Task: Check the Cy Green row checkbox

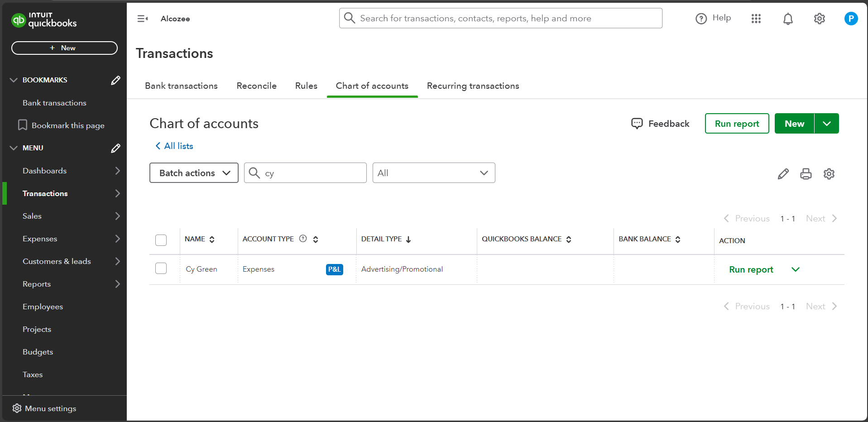Action: (161, 269)
